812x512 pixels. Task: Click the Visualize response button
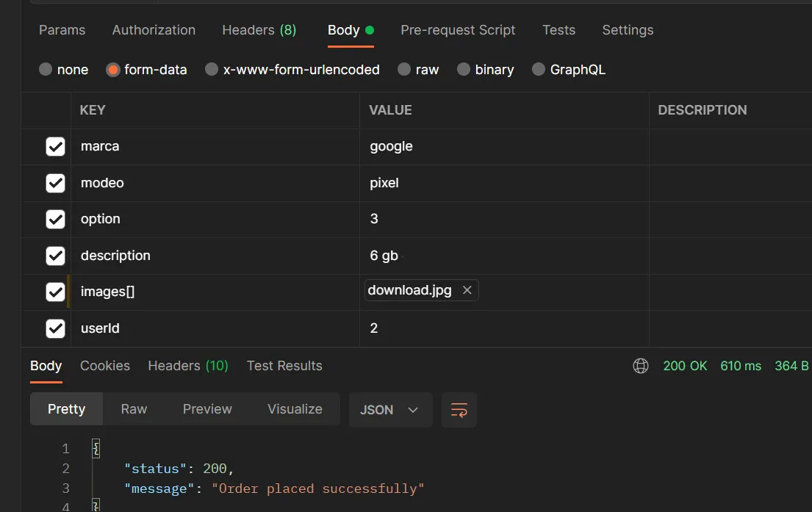click(x=295, y=409)
